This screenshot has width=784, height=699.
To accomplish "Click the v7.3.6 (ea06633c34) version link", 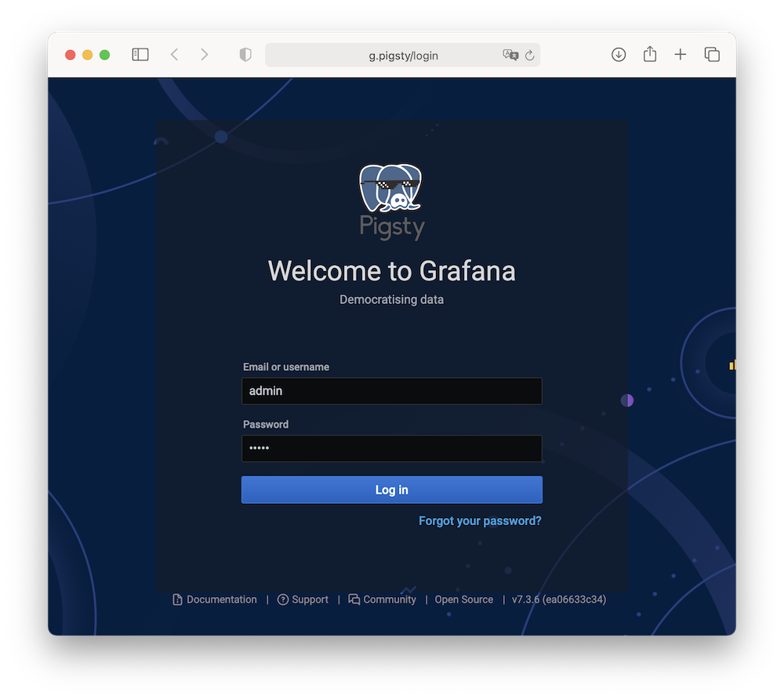I will tap(558, 599).
